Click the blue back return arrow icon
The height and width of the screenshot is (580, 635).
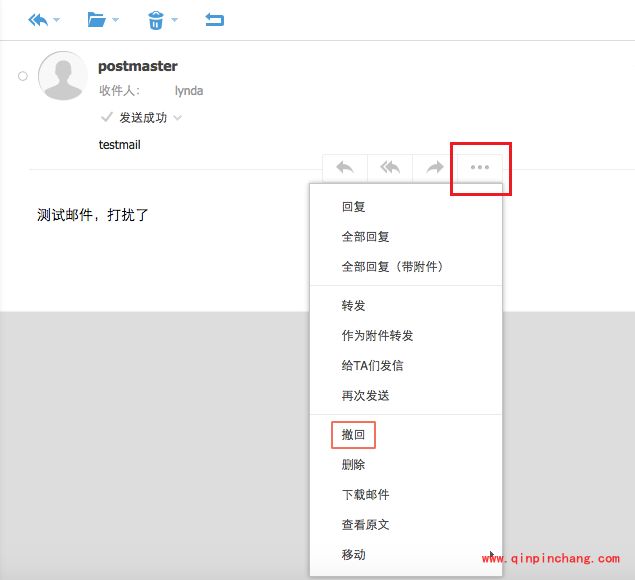214,19
